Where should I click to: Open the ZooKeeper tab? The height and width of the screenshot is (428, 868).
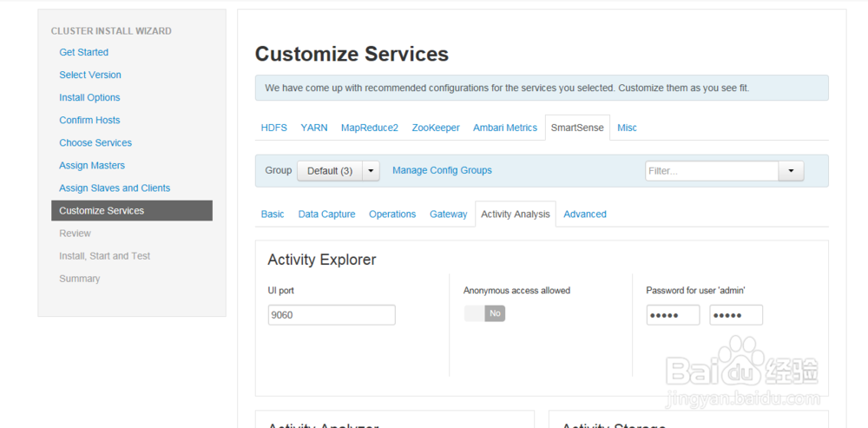click(x=436, y=128)
